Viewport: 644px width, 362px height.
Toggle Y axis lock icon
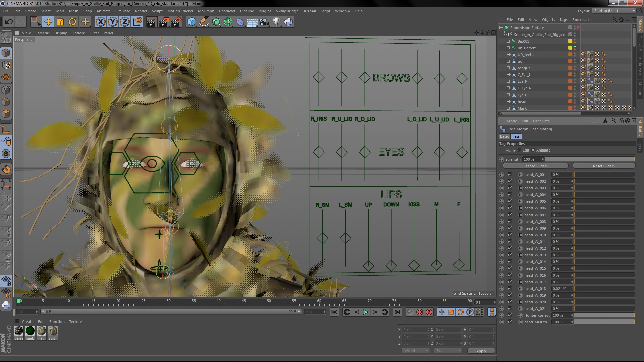pos(113,22)
